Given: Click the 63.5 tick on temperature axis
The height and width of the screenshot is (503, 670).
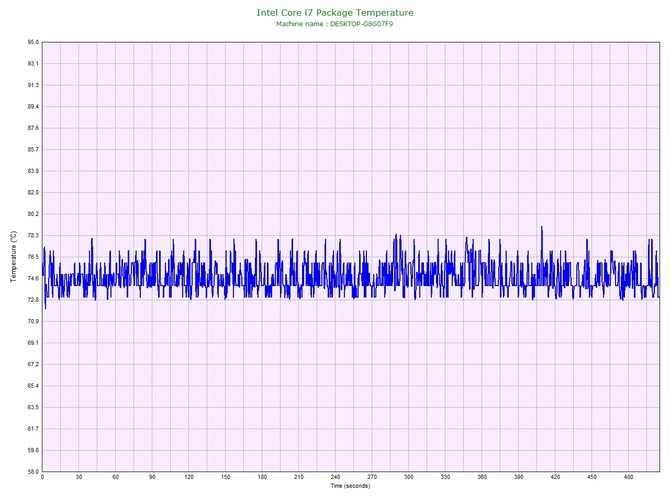Looking at the screenshot, I should [x=33, y=407].
